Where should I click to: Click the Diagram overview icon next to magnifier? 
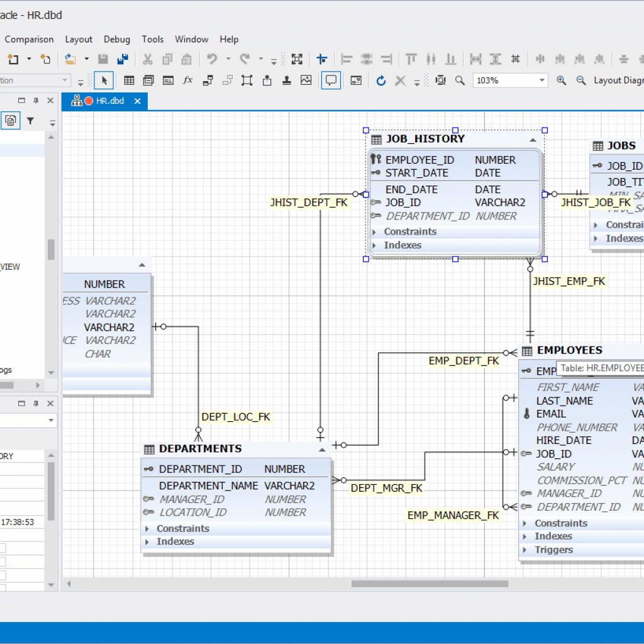[x=440, y=80]
